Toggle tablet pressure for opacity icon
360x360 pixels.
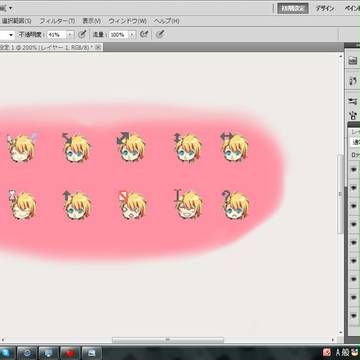pyautogui.click(x=82, y=34)
